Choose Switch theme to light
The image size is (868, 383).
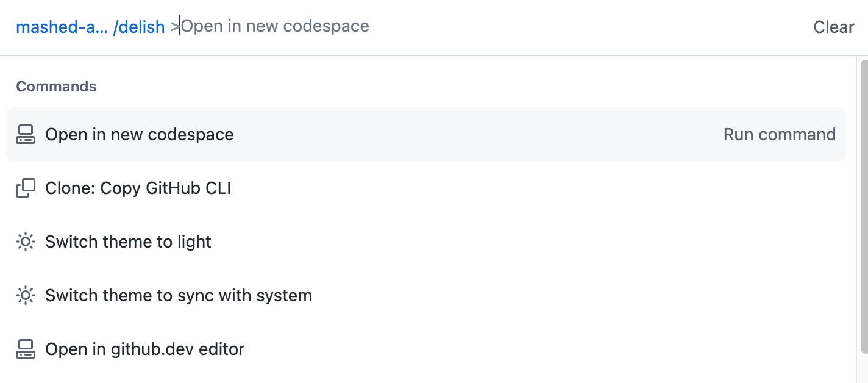[128, 242]
